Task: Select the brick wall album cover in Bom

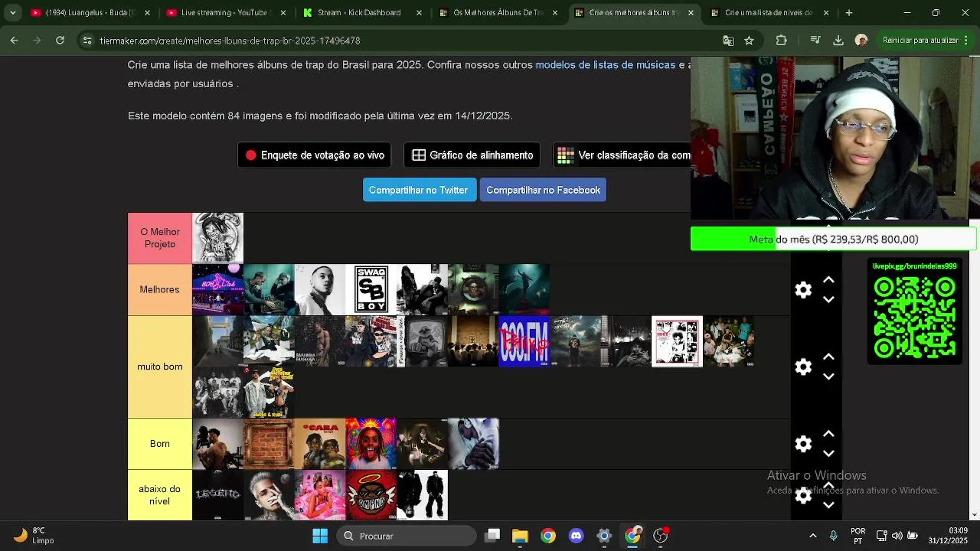Action: pos(269,444)
